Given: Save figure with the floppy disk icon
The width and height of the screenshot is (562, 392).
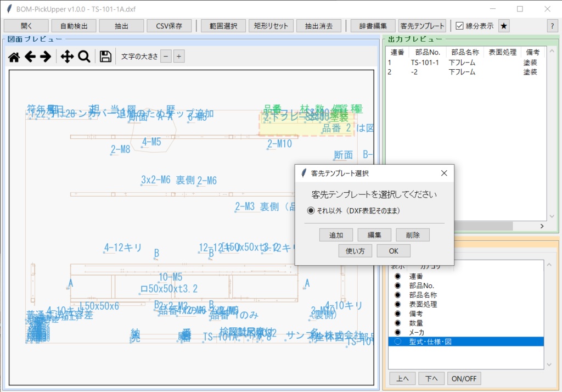Looking at the screenshot, I should (105, 57).
